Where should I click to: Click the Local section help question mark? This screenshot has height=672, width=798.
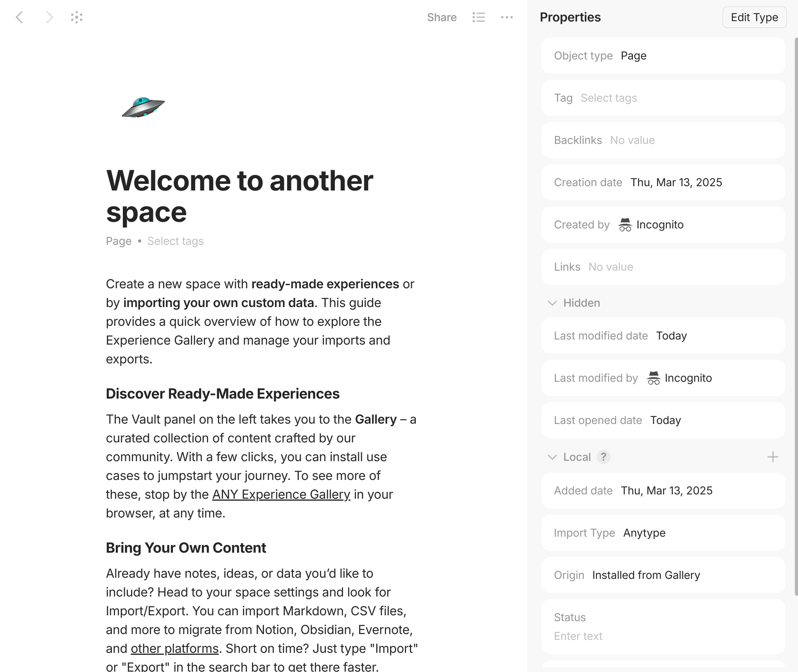603,457
